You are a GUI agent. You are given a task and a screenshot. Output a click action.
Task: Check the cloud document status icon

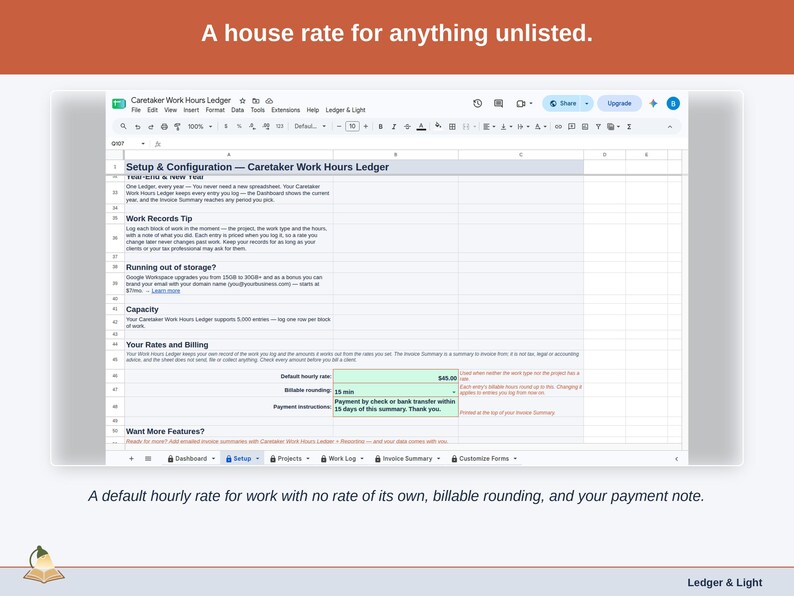pos(269,101)
